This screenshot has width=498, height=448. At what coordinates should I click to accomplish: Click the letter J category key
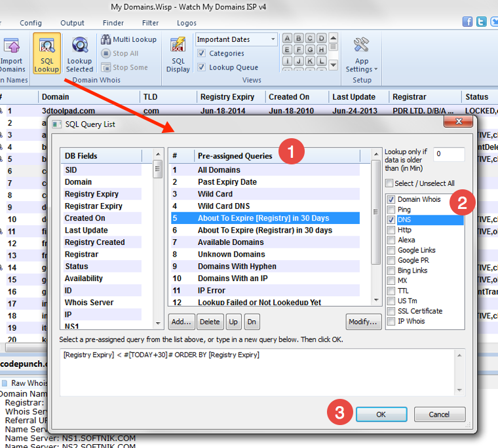(299, 61)
